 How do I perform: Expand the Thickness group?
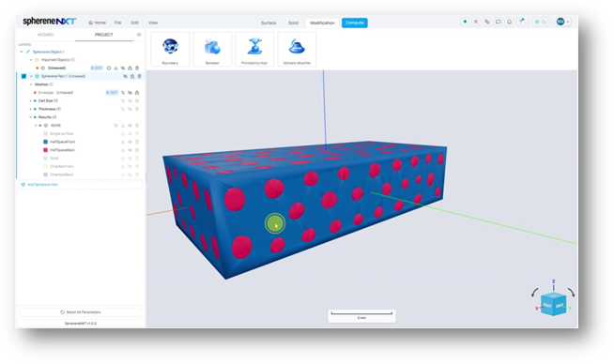(x=31, y=109)
